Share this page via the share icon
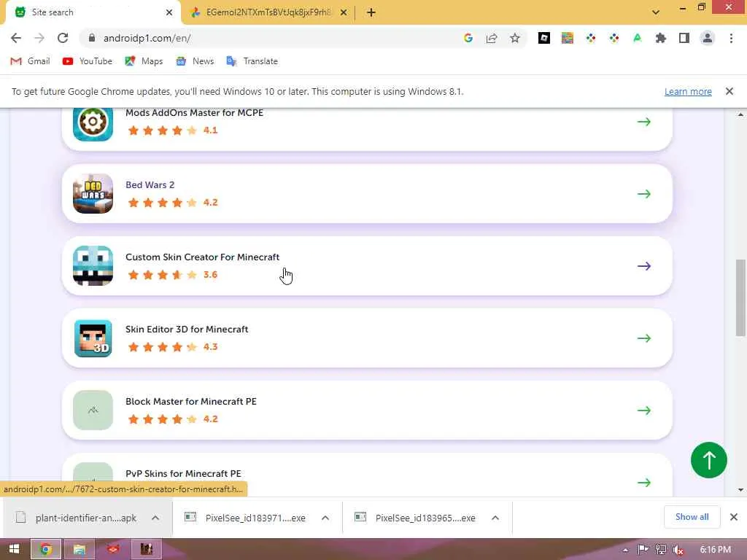 [492, 38]
